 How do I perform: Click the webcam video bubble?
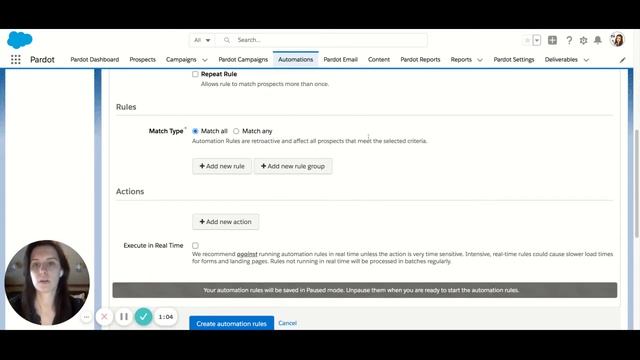pyautogui.click(x=47, y=282)
